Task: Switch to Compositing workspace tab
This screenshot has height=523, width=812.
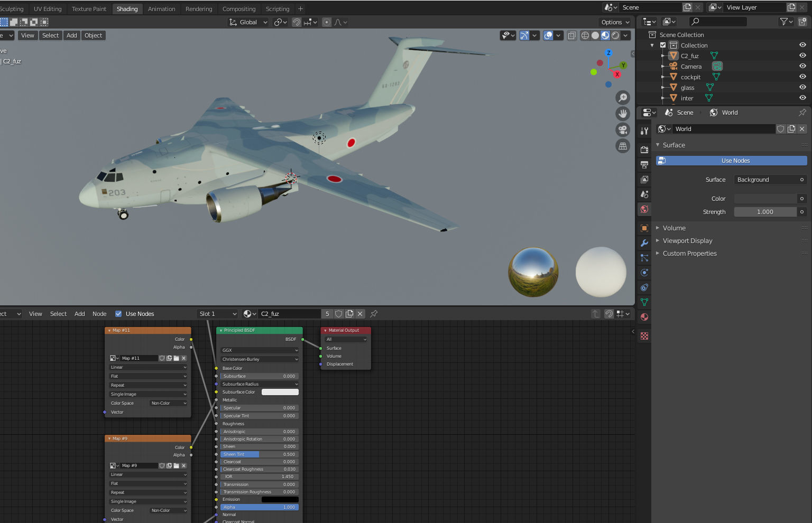Action: (239, 9)
